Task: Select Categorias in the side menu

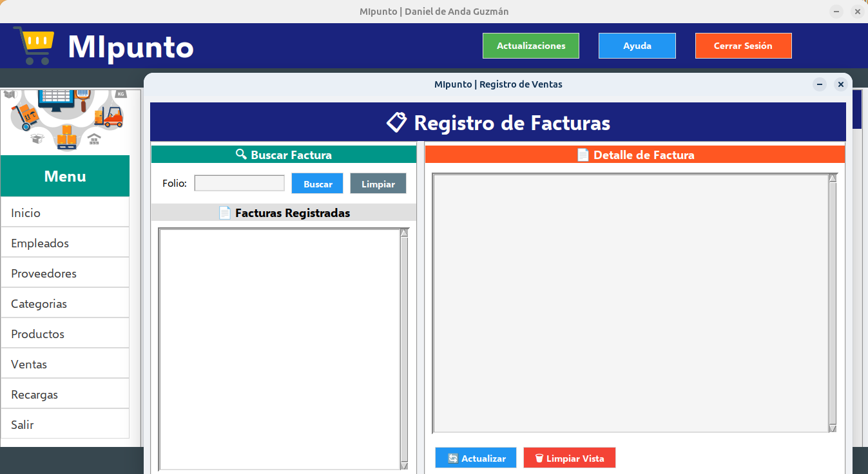Action: (x=65, y=303)
